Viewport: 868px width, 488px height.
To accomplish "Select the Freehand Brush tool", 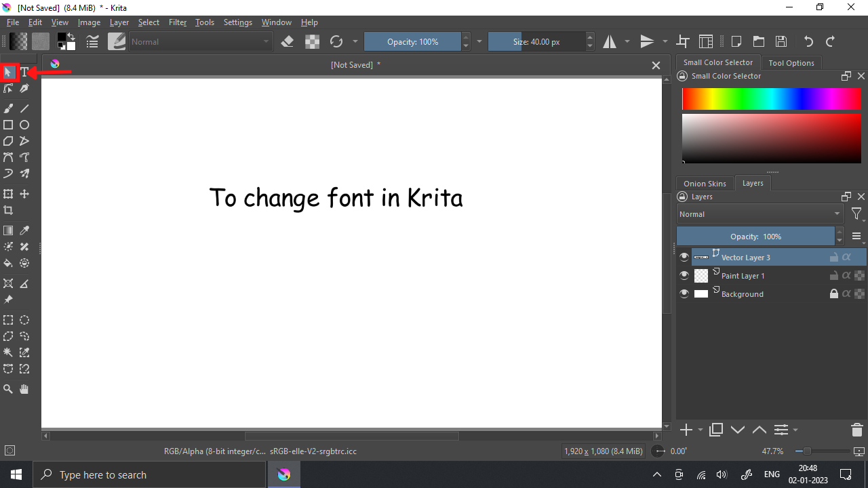I will (8, 108).
